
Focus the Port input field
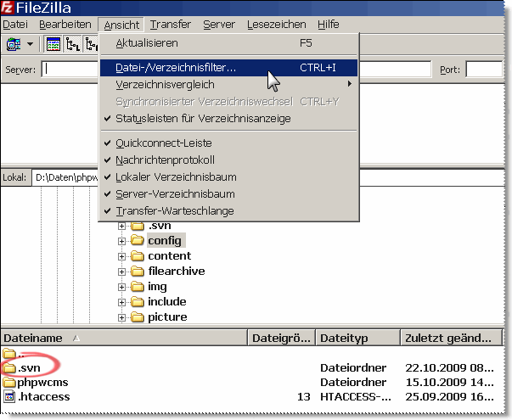(x=484, y=70)
